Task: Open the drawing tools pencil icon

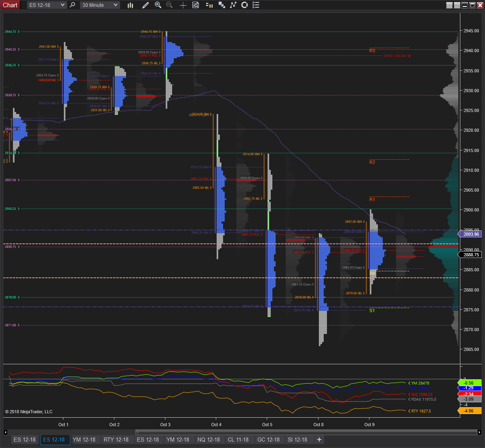Action: [x=145, y=5]
